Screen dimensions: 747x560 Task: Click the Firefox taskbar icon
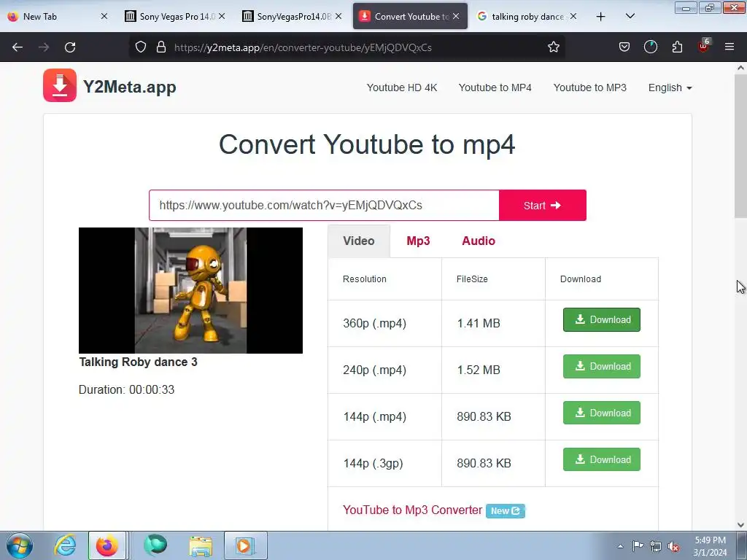[107, 545]
